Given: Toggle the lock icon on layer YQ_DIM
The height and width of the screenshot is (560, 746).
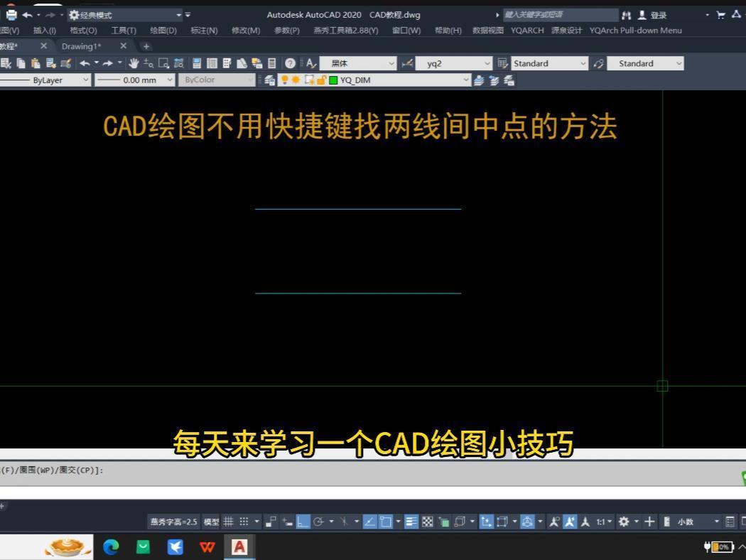Looking at the screenshot, I should (x=321, y=80).
